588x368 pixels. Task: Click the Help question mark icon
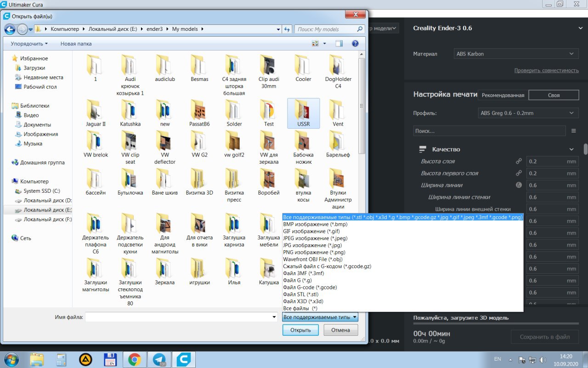pyautogui.click(x=355, y=44)
